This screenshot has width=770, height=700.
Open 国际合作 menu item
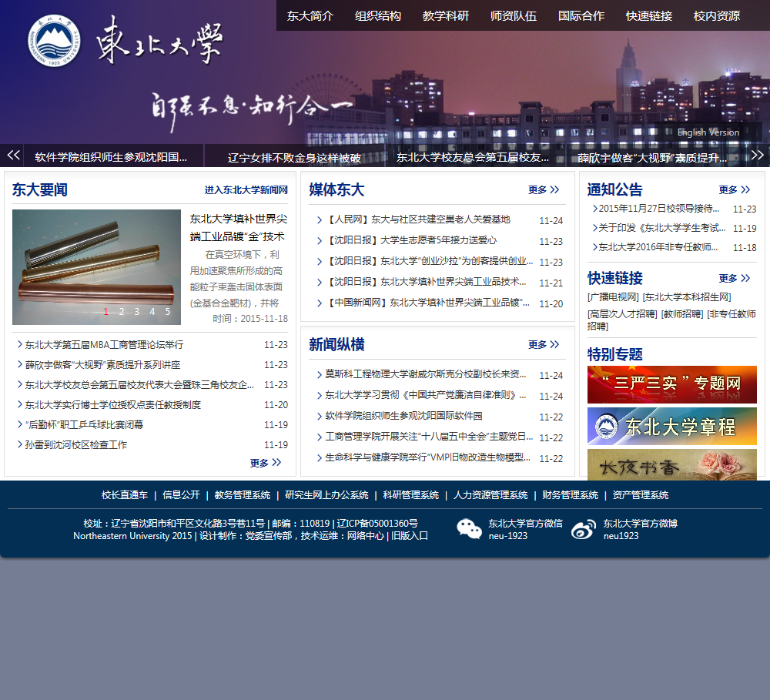(x=581, y=15)
